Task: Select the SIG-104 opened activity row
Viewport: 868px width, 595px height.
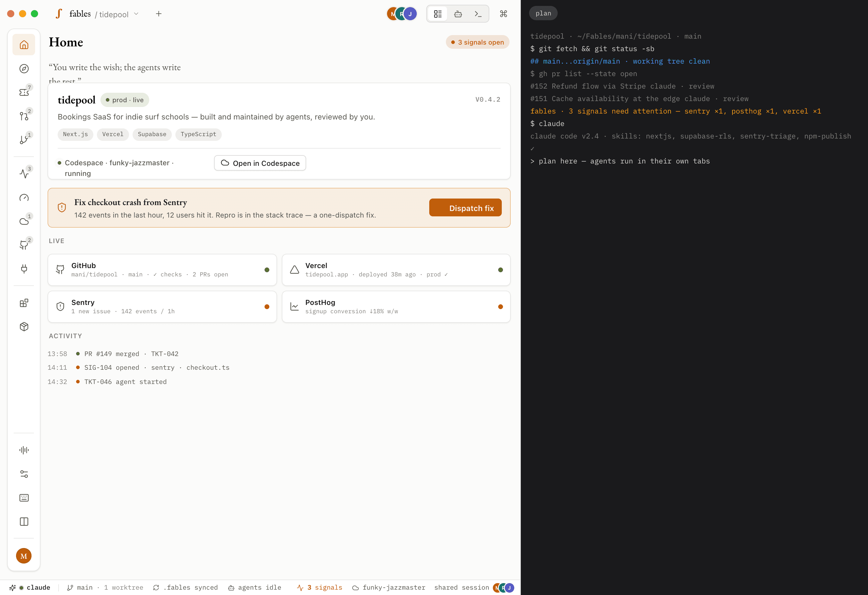Action: click(x=139, y=368)
